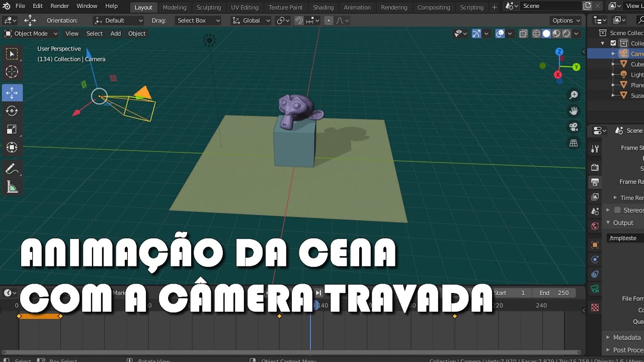Click the timeline End frame field

pos(554,293)
